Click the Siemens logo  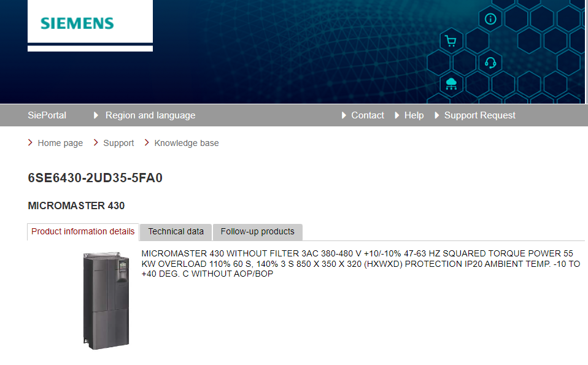click(77, 24)
